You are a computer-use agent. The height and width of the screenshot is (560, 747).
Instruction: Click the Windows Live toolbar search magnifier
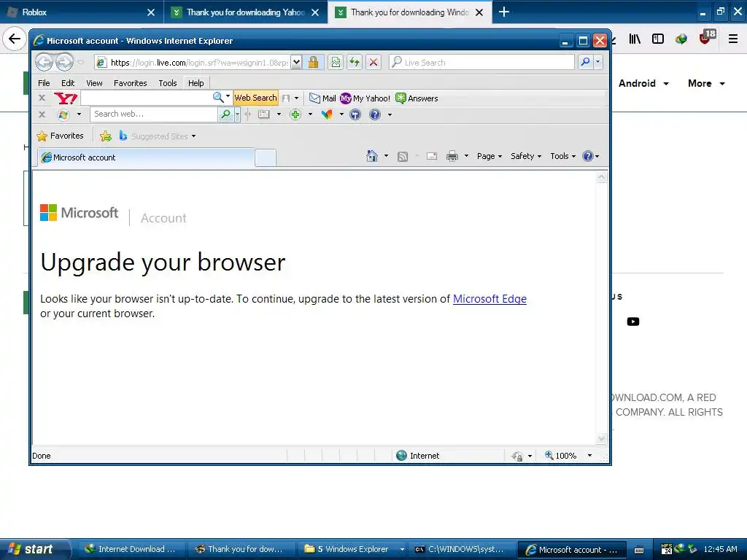click(225, 114)
